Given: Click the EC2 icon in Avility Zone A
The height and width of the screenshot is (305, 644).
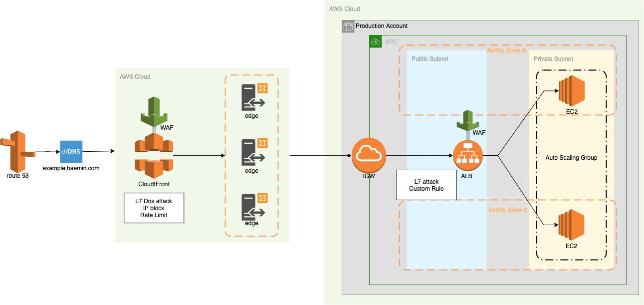Looking at the screenshot, I should pyautogui.click(x=571, y=91).
